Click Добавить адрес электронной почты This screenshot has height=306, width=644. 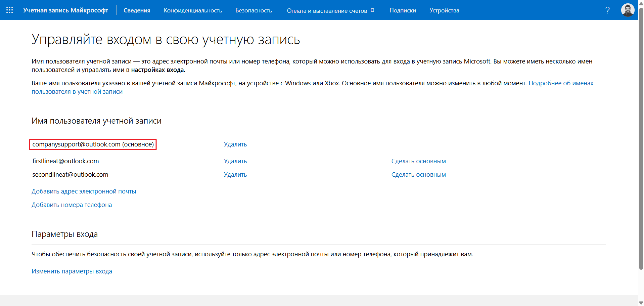pyautogui.click(x=84, y=191)
